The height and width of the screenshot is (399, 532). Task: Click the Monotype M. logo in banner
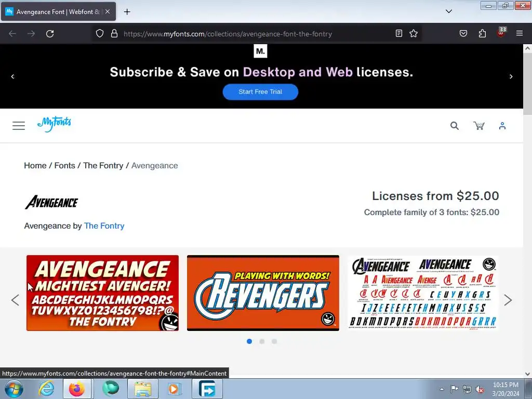(x=260, y=51)
